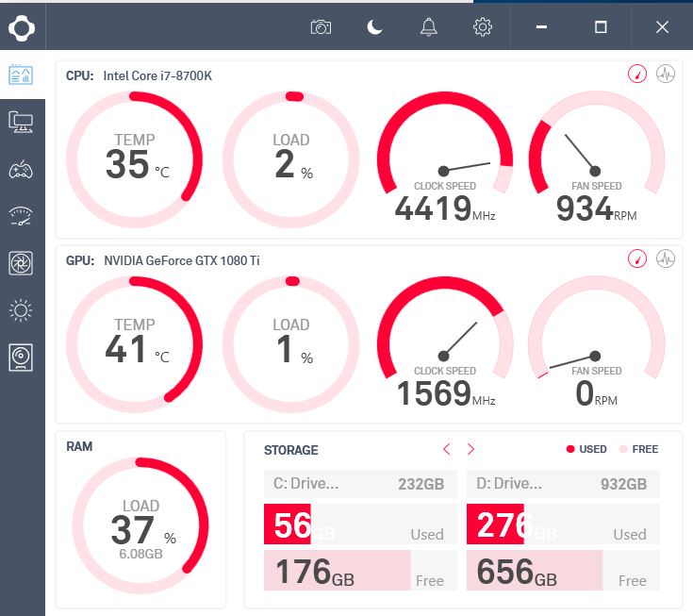The width and height of the screenshot is (693, 616).
Task: Open the gaming controller sidebar section
Action: click(21, 170)
